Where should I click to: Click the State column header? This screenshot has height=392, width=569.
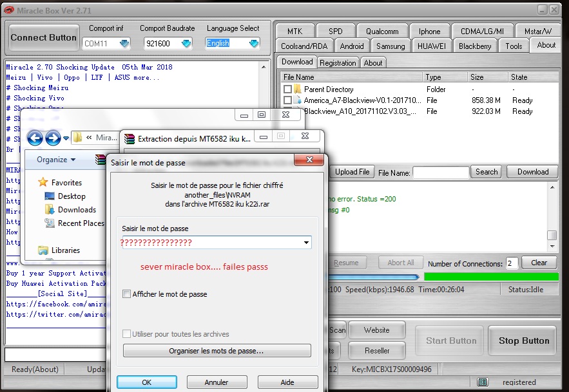point(533,77)
